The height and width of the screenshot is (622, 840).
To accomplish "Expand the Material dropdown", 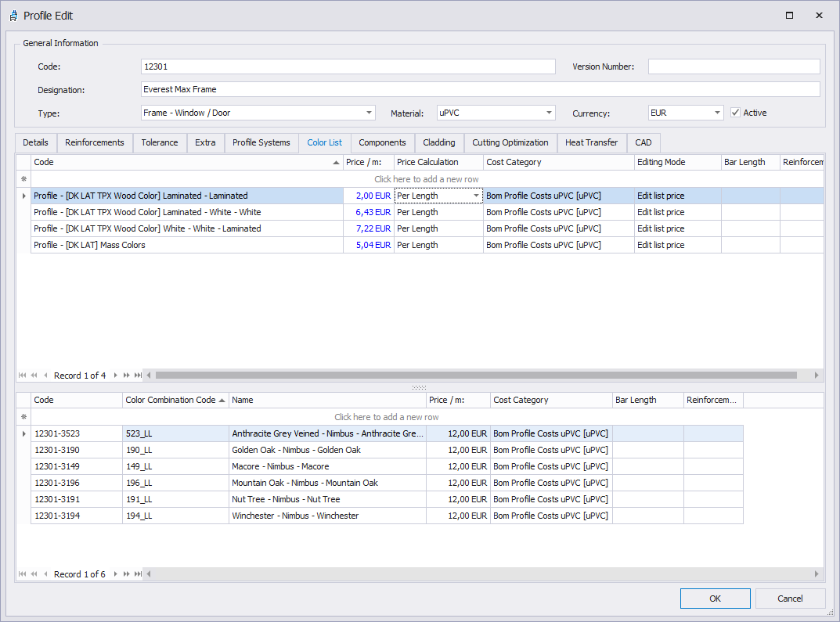I will pyautogui.click(x=548, y=113).
